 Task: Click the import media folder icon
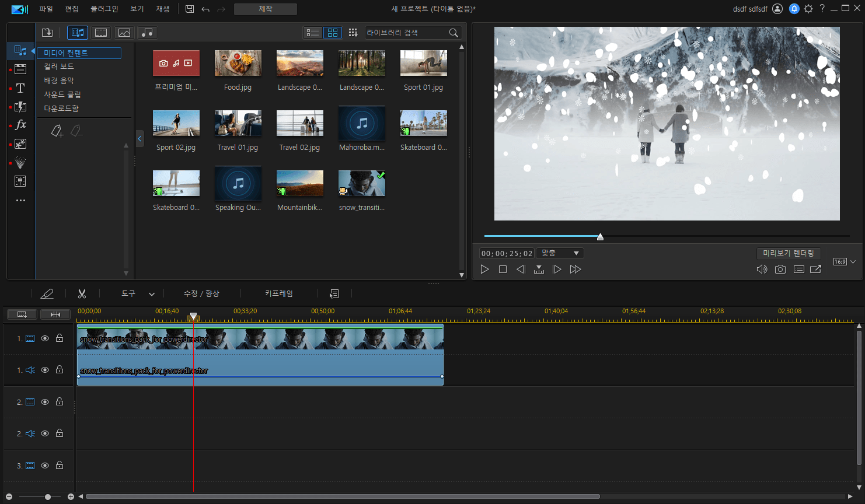coord(47,33)
